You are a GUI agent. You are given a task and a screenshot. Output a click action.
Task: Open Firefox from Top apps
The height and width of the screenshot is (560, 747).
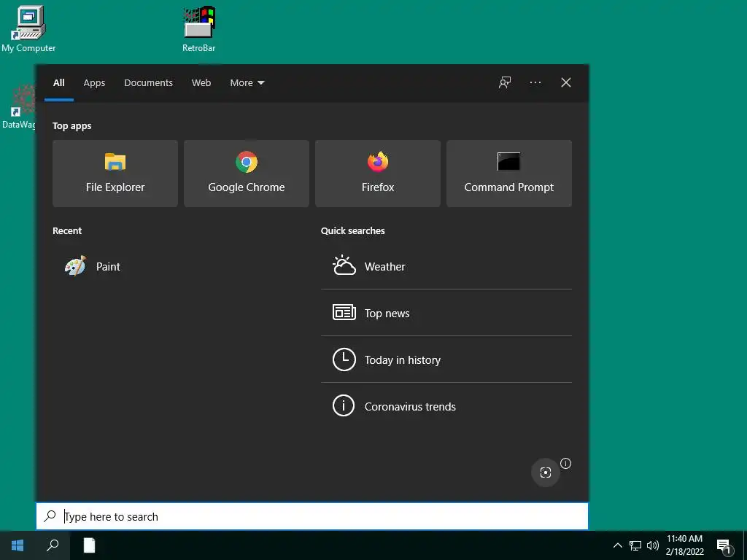click(378, 174)
